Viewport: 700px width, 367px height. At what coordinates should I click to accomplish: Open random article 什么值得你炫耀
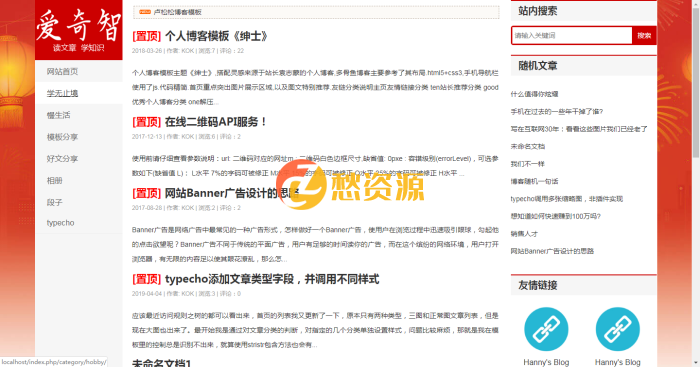pos(534,94)
